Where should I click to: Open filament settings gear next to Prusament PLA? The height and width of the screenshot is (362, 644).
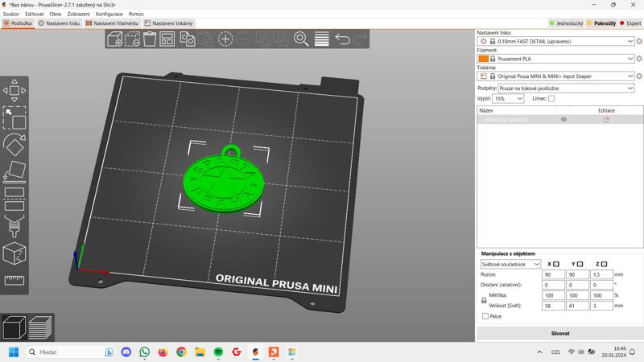[x=639, y=59]
